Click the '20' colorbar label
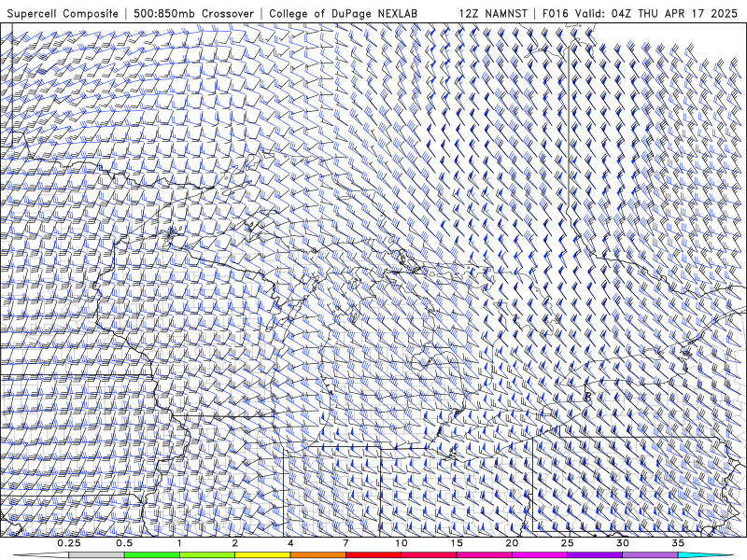 coord(512,543)
